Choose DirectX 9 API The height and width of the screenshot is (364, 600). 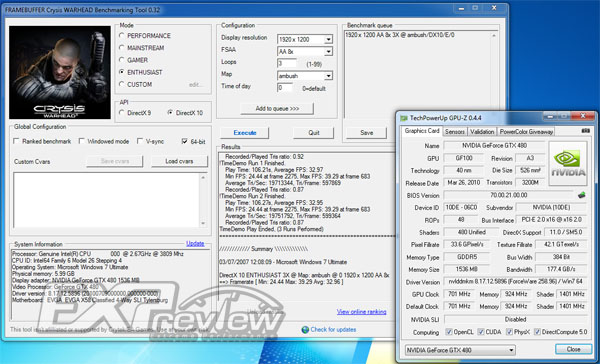pos(122,113)
